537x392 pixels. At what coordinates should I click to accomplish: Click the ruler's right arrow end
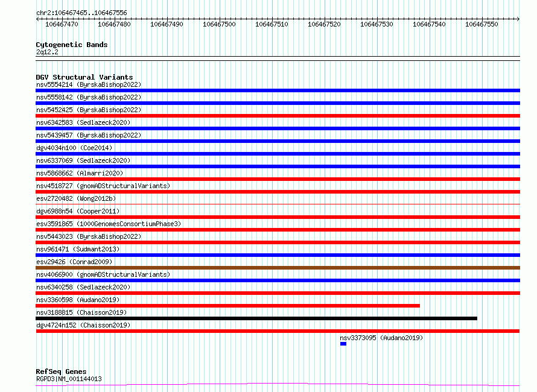[x=518, y=19]
